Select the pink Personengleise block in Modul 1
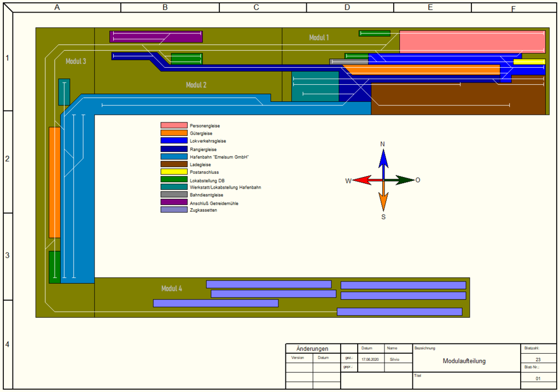The width and height of the screenshot is (560, 392). pyautogui.click(x=472, y=42)
